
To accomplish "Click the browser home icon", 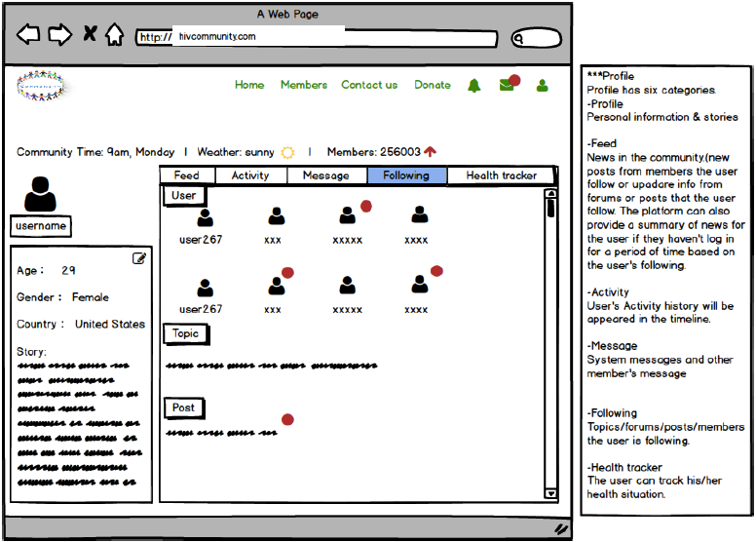I will click(115, 35).
